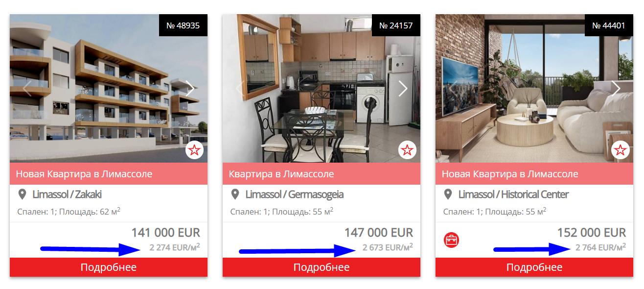Click location pin beside Limassol / Historical Center
The height and width of the screenshot is (289, 644).
click(x=448, y=194)
